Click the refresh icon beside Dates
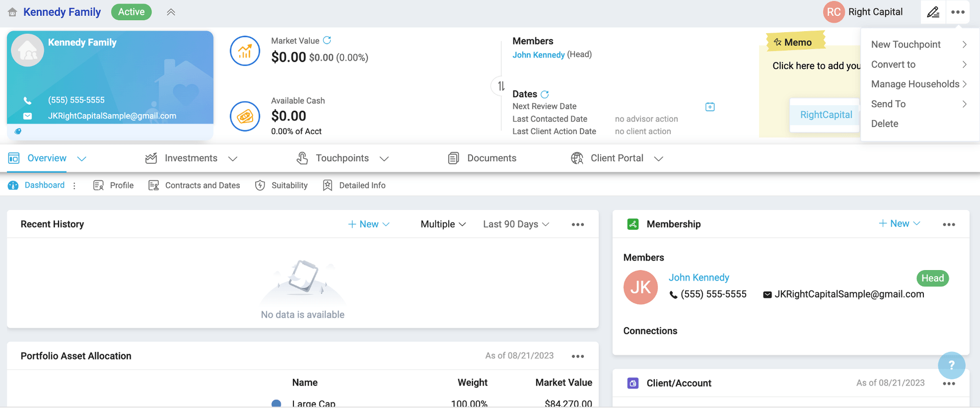 [x=545, y=94]
